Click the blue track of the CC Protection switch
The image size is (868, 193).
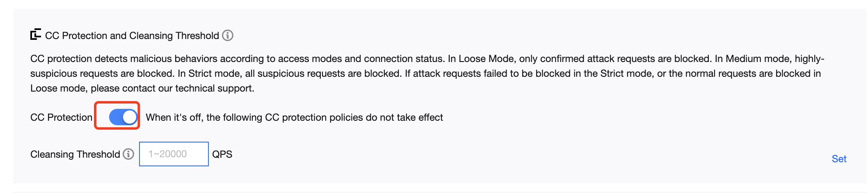(x=115, y=117)
